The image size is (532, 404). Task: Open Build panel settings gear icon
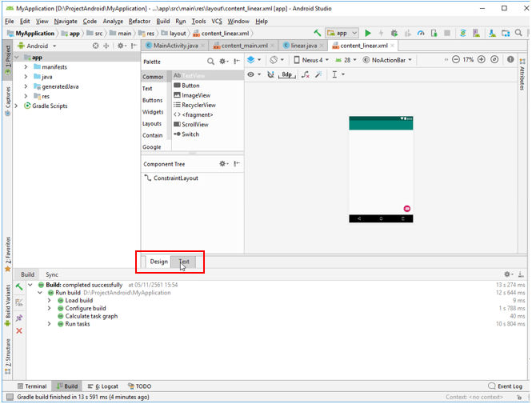(508, 274)
